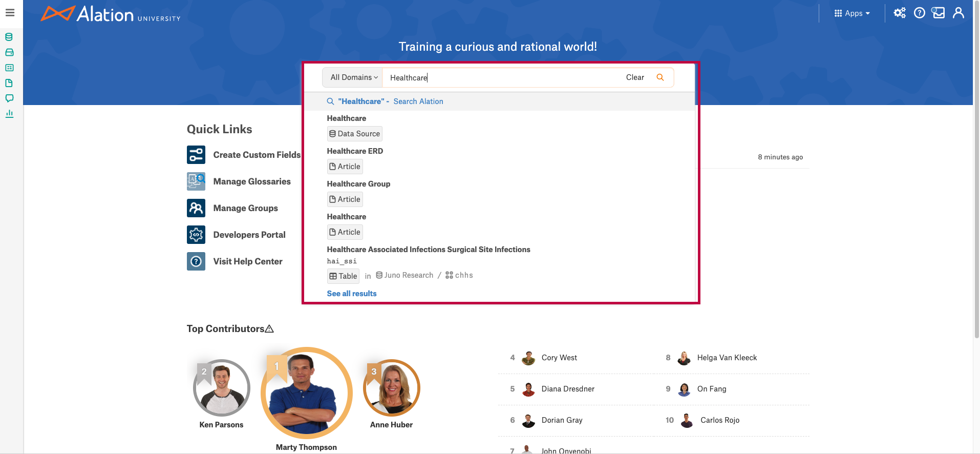Click Helga Van Kleeck contributor name
This screenshot has height=454, width=980.
[x=727, y=358]
